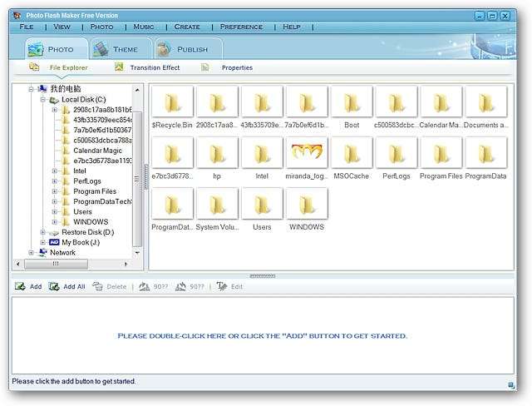Select e7bc3d6778ae119 folder in tree
This screenshot has width=532, height=406.
[x=102, y=161]
